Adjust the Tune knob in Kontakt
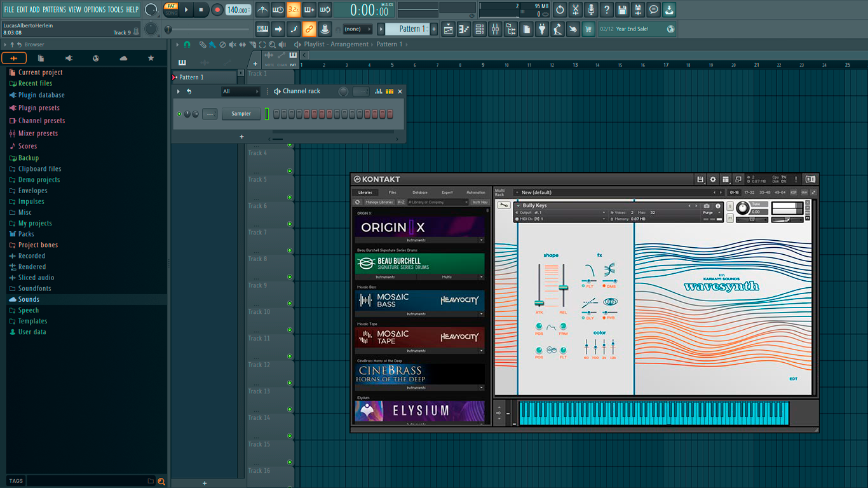 pos(743,208)
